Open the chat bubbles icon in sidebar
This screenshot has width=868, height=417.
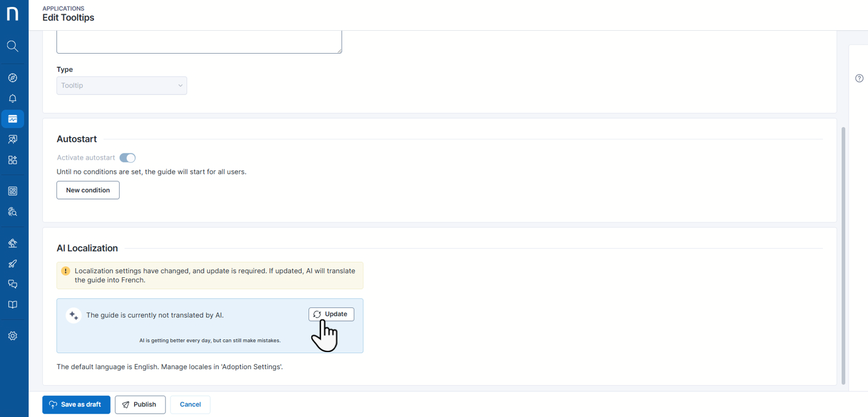[13, 284]
